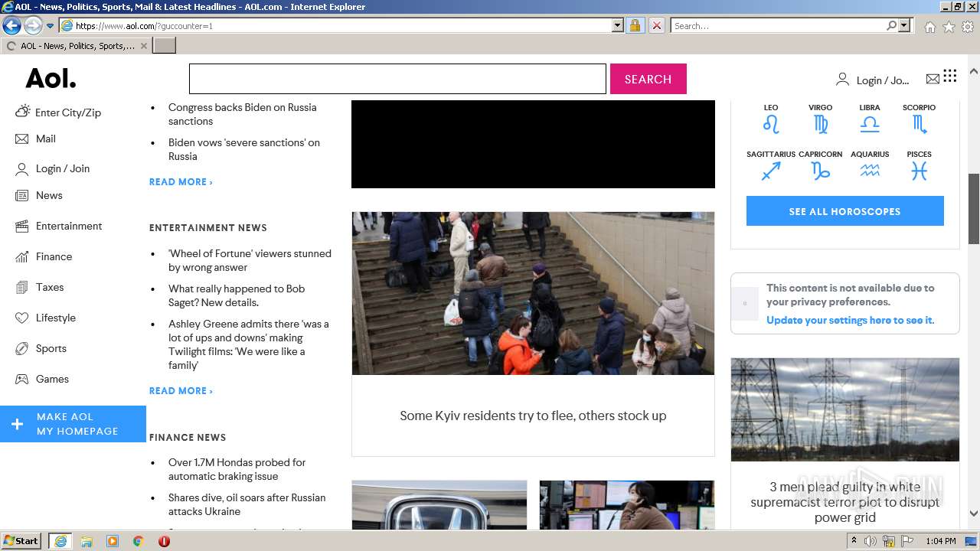This screenshot has width=980, height=551.
Task: Close the AOL browser tab
Action: click(144, 46)
